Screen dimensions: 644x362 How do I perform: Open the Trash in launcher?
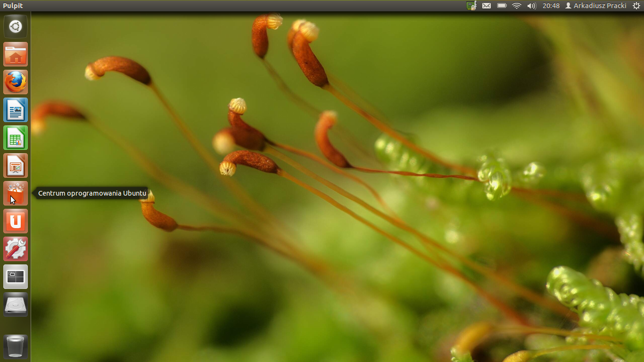coord(16,346)
